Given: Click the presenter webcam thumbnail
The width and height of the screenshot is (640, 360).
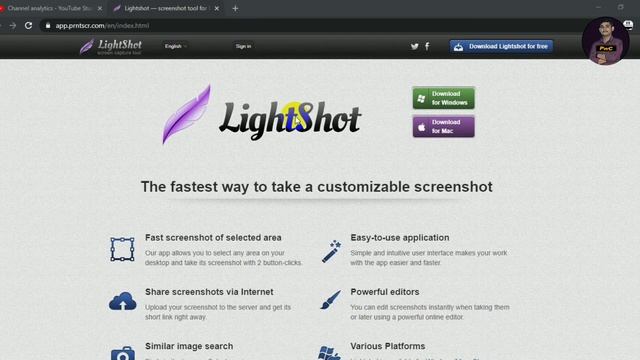Looking at the screenshot, I should click(605, 41).
